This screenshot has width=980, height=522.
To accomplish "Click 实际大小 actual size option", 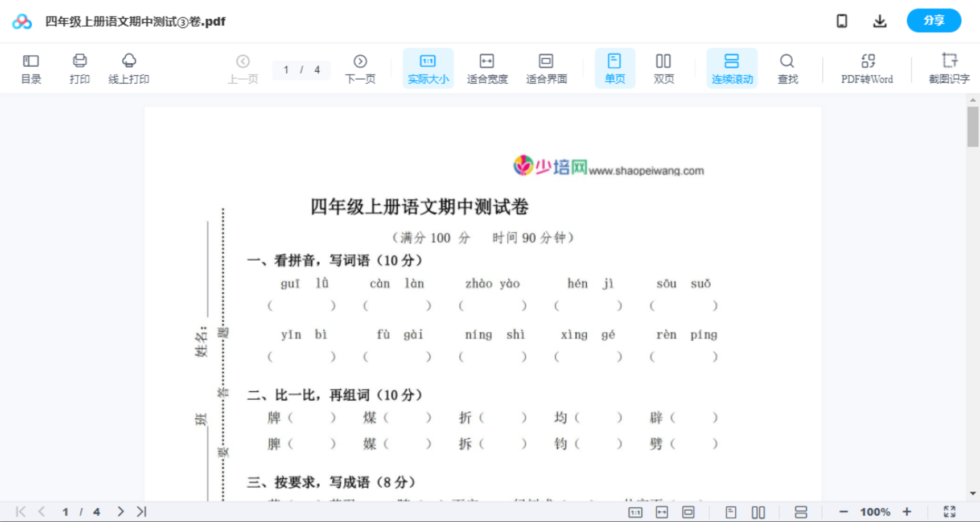I will 428,68.
